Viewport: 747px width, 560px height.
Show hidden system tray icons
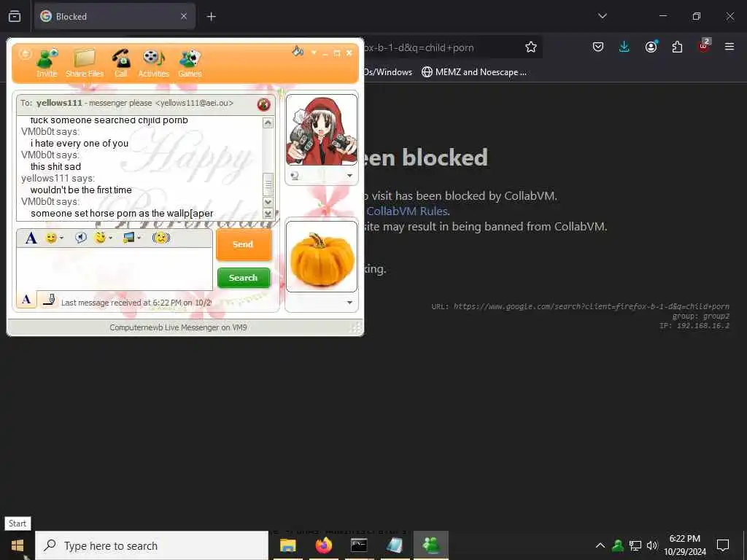point(600,545)
